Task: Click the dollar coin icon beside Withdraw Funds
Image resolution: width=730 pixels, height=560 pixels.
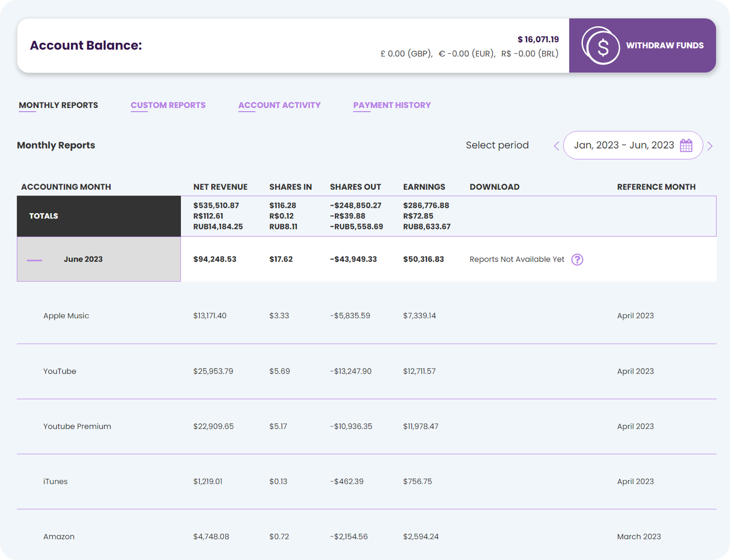Action: click(x=601, y=45)
